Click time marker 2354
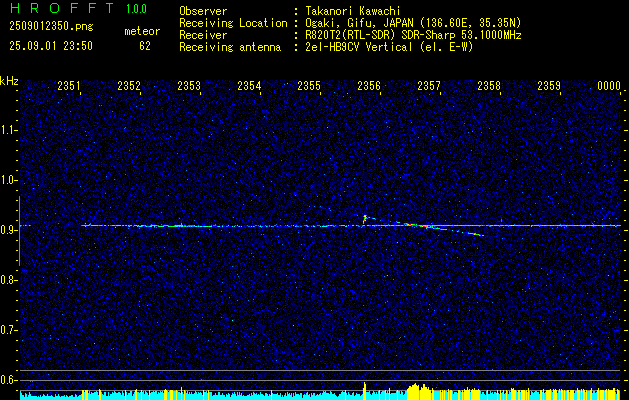 coord(249,86)
